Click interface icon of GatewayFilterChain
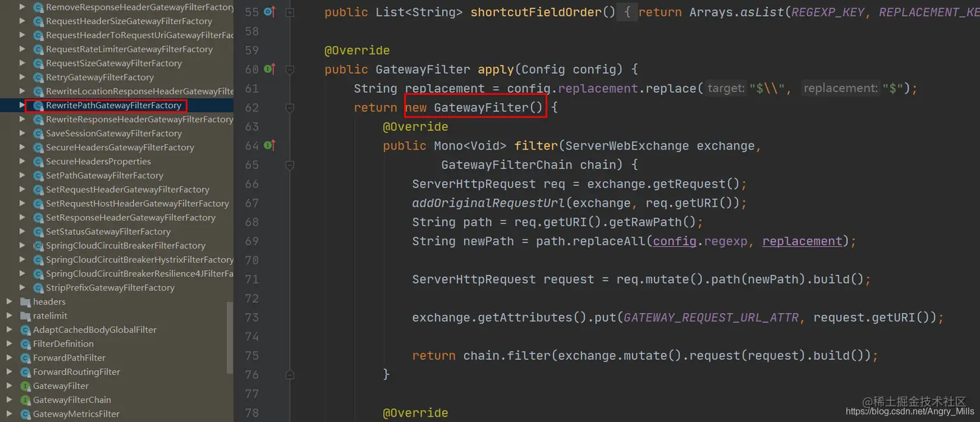 click(25, 400)
